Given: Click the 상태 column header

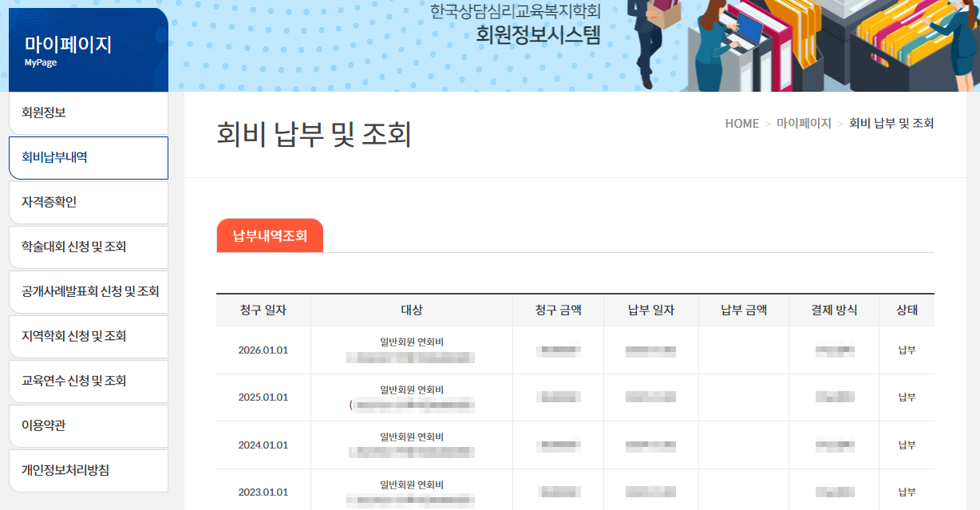Looking at the screenshot, I should [907, 310].
